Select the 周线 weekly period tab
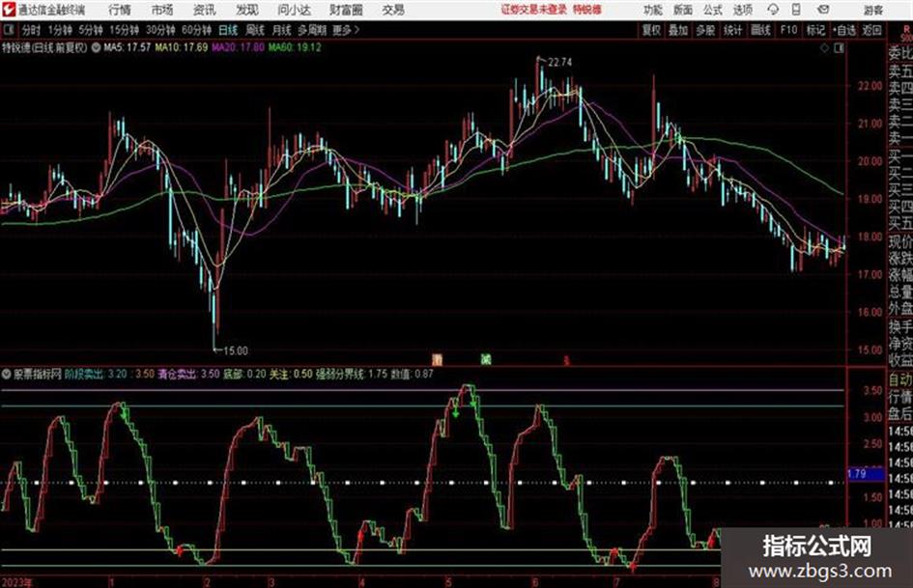This screenshot has width=913, height=588. click(254, 30)
